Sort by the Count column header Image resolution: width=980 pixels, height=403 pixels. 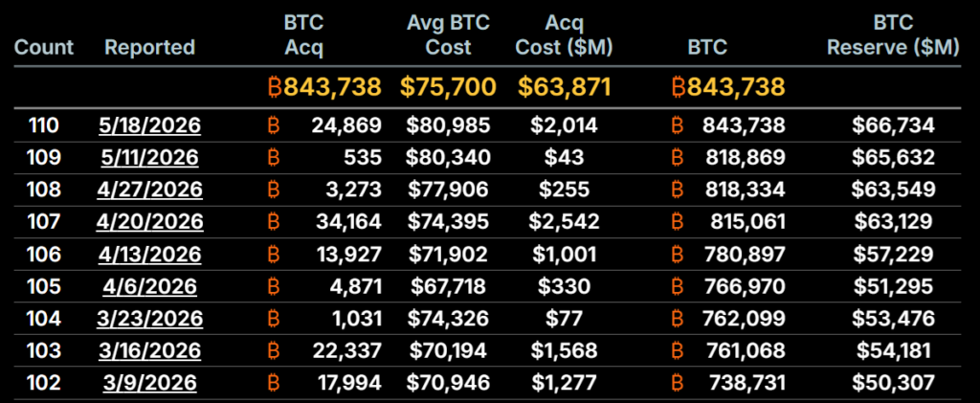pos(44,47)
